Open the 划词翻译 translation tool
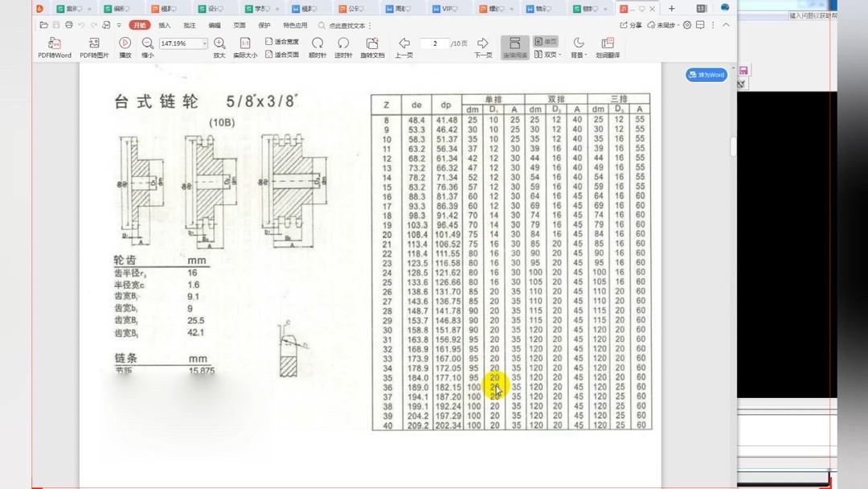Viewport: 868px width, 489px height. point(607,45)
